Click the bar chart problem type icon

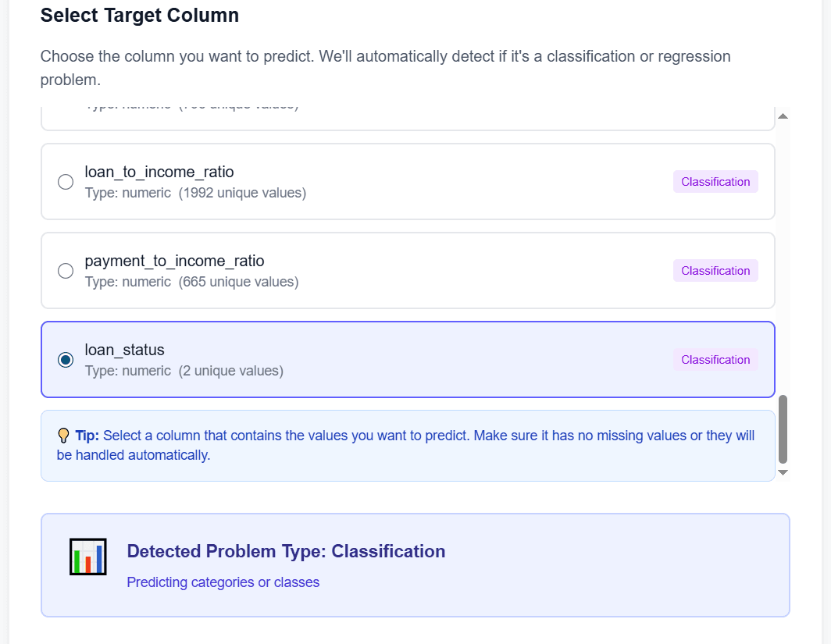point(87,557)
